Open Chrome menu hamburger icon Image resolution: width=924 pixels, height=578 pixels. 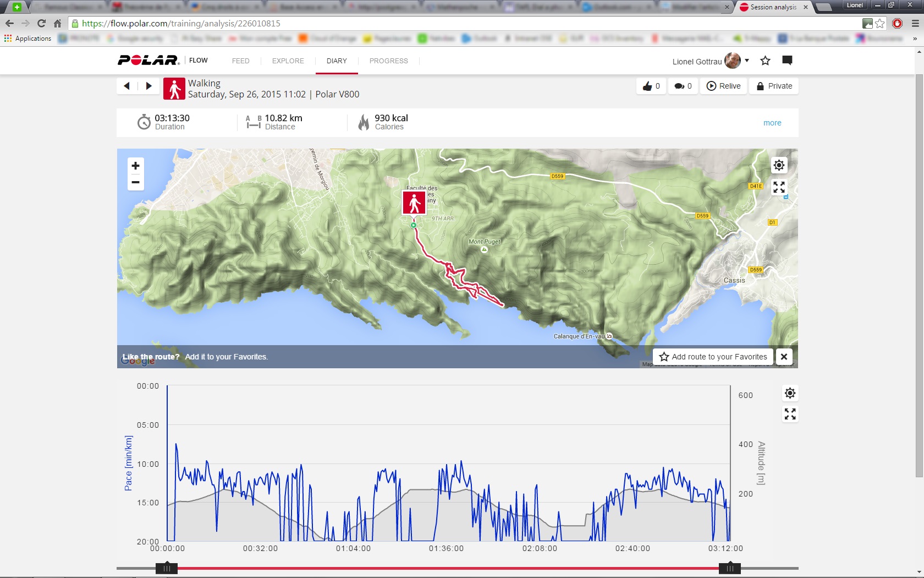click(x=915, y=24)
